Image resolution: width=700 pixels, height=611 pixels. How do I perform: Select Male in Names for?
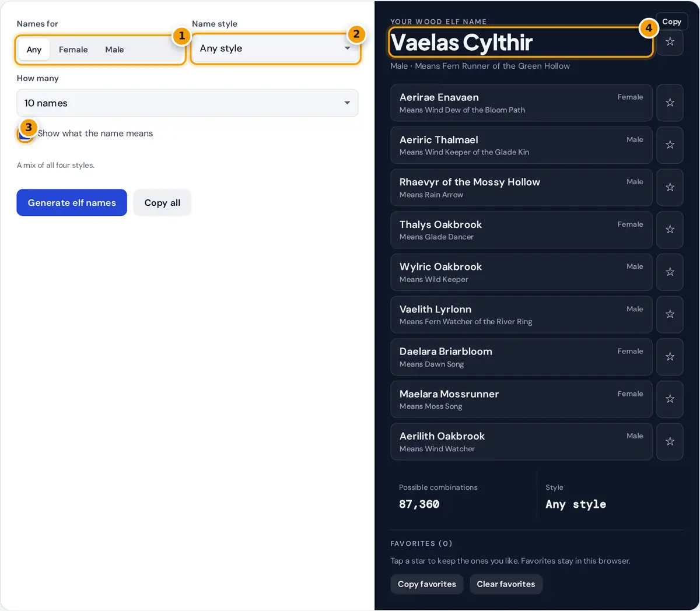(x=114, y=50)
